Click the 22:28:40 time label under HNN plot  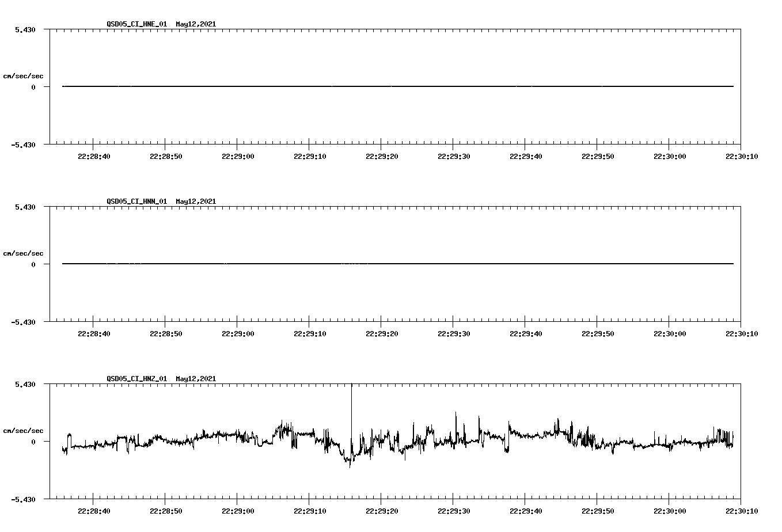[94, 333]
